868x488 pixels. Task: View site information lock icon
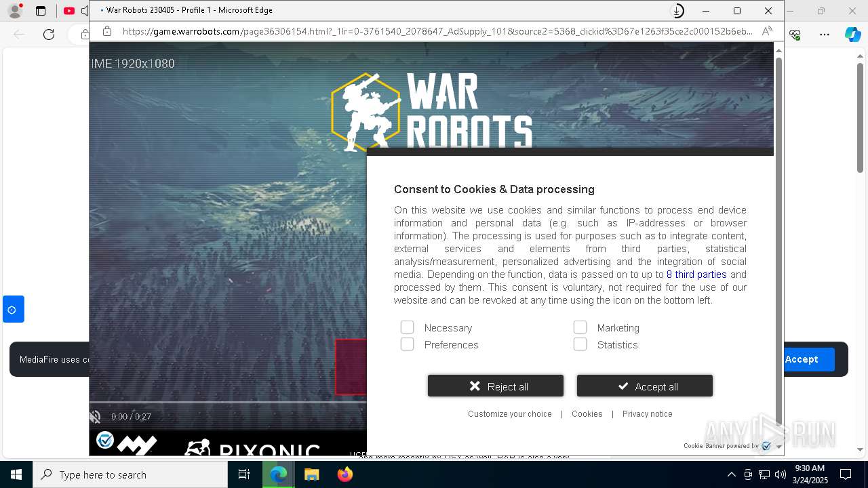coord(106,31)
